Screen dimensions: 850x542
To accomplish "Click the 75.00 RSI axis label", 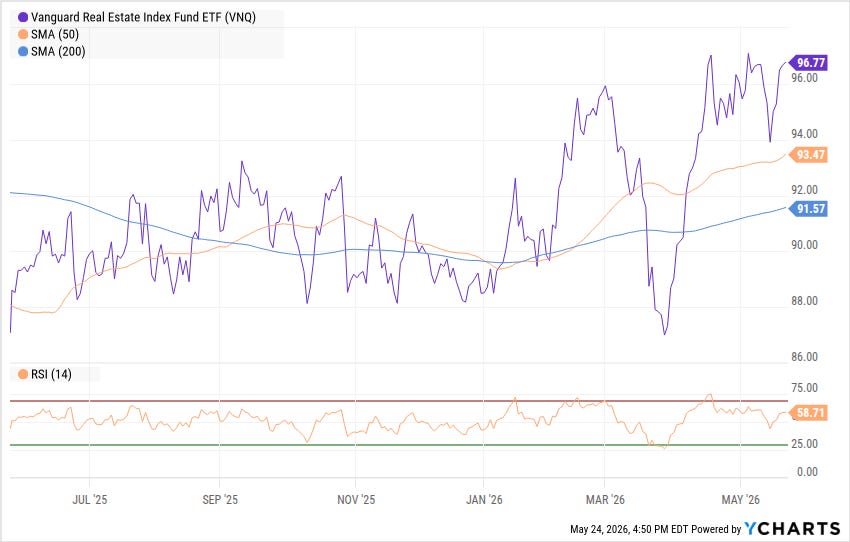I will click(804, 388).
